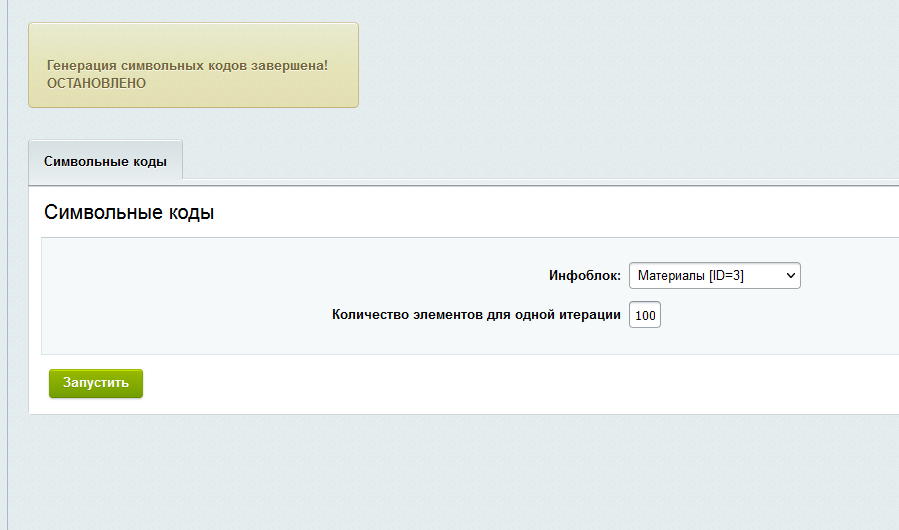The width and height of the screenshot is (899, 530).
Task: Click the word Инфоблок beside the dropdown
Action: click(x=582, y=275)
